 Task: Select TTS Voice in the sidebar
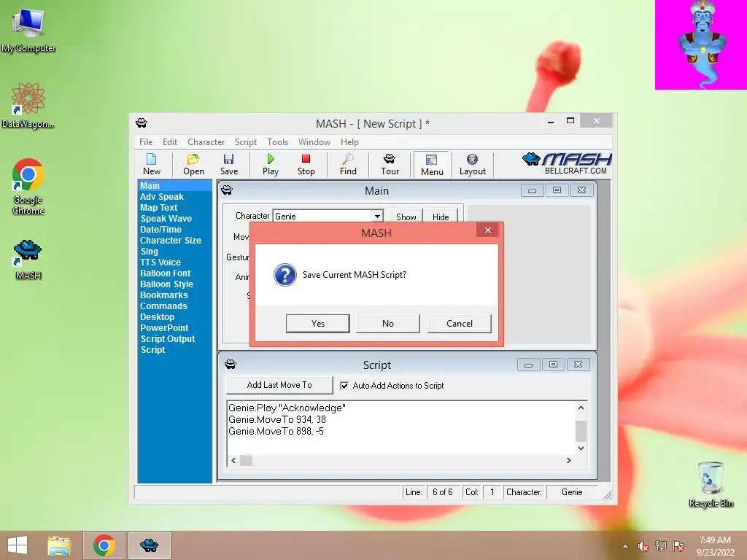pyautogui.click(x=160, y=262)
